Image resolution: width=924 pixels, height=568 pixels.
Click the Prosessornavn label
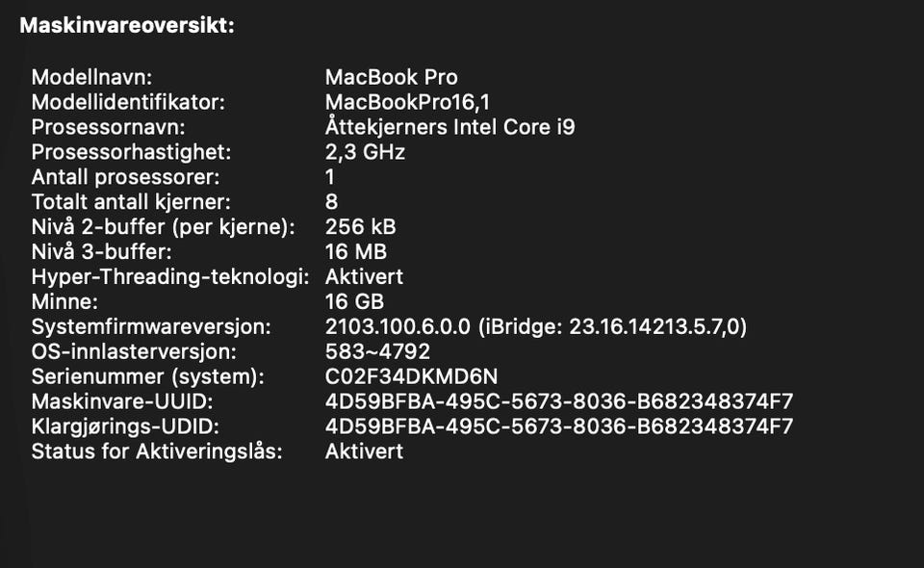point(108,127)
